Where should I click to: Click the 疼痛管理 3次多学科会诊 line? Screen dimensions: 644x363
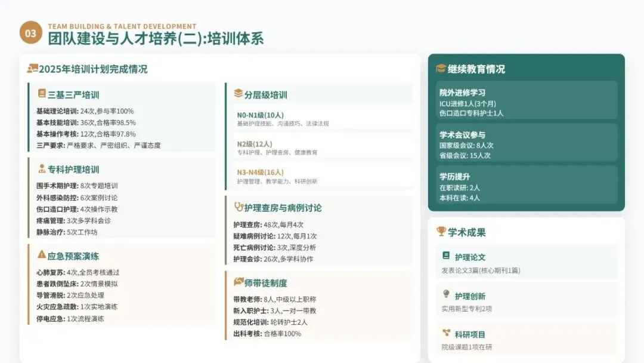pyautogui.click(x=73, y=221)
